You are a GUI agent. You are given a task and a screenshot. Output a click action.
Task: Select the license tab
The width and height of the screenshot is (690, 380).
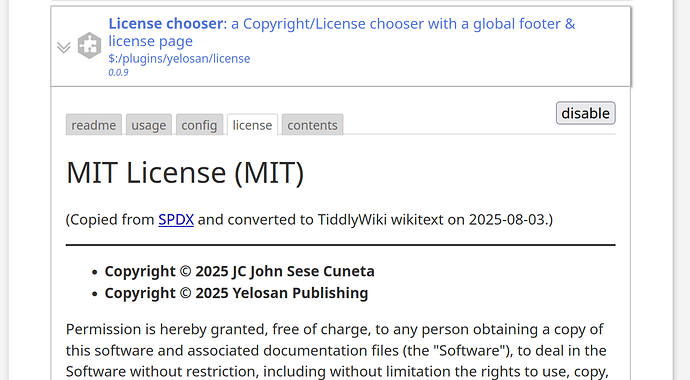click(x=252, y=125)
